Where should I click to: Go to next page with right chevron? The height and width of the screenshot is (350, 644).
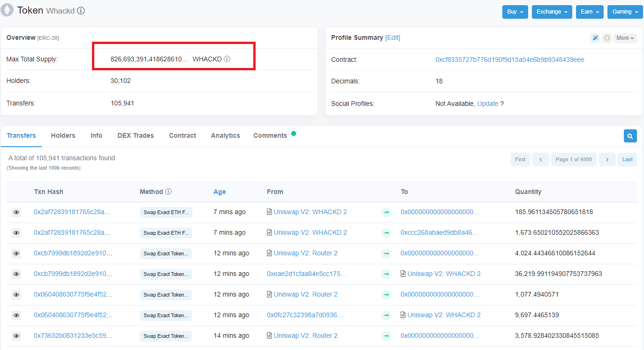(607, 159)
